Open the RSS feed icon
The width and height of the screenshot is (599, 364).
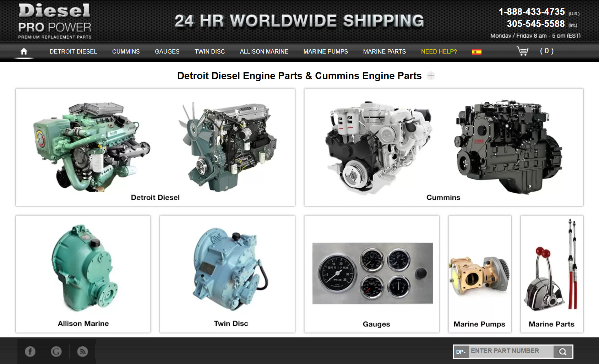point(82,352)
